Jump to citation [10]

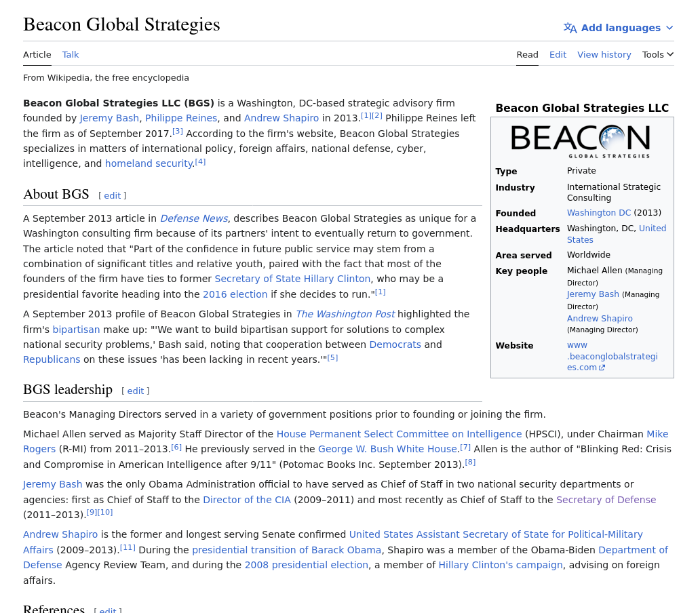point(105,512)
